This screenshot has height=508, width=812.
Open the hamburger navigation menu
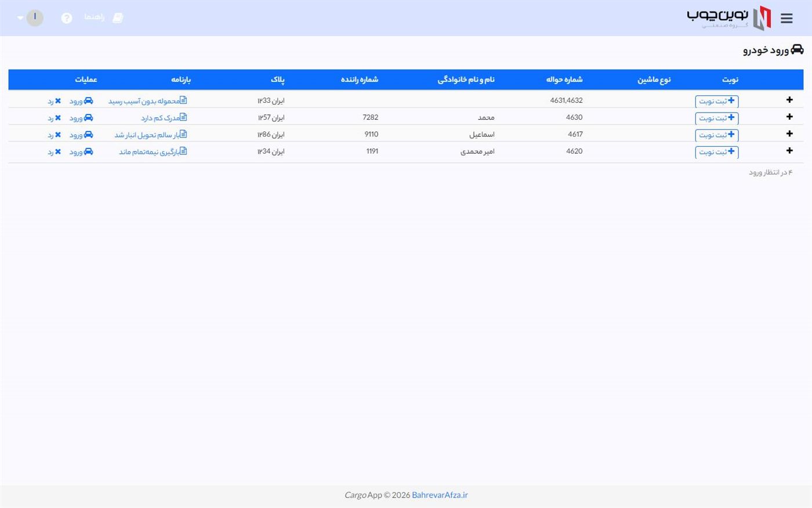[x=786, y=18]
